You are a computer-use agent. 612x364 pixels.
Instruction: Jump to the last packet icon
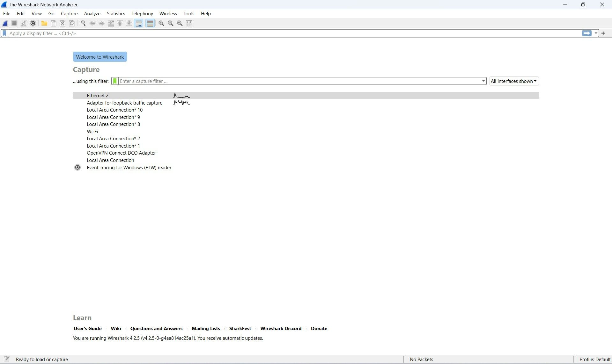click(x=129, y=23)
